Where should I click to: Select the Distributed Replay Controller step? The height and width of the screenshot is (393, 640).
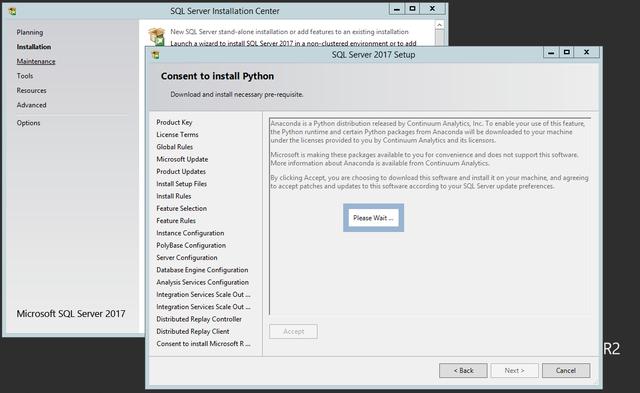click(199, 319)
